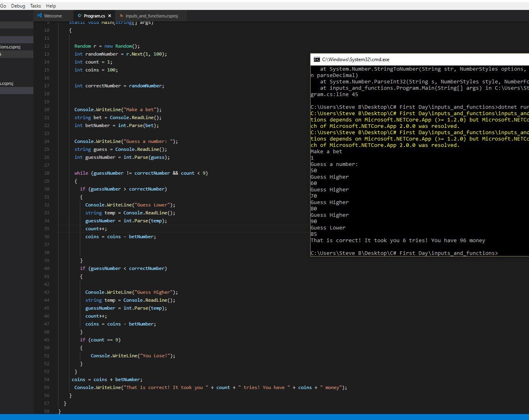Click the count++ statement on line 35
The height and width of the screenshot is (420, 529).
coord(96,229)
